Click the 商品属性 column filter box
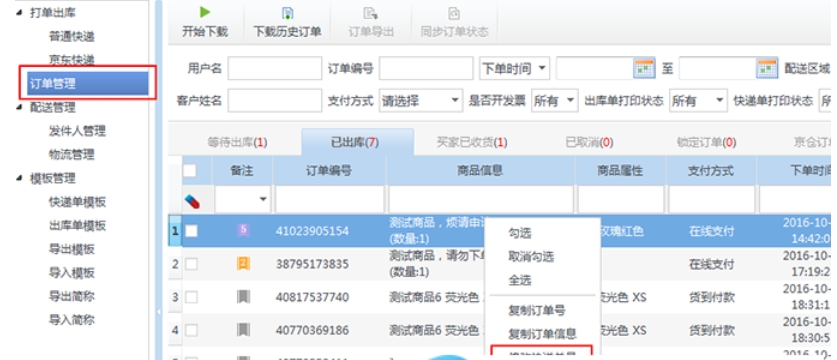The image size is (837, 360). coord(621,200)
